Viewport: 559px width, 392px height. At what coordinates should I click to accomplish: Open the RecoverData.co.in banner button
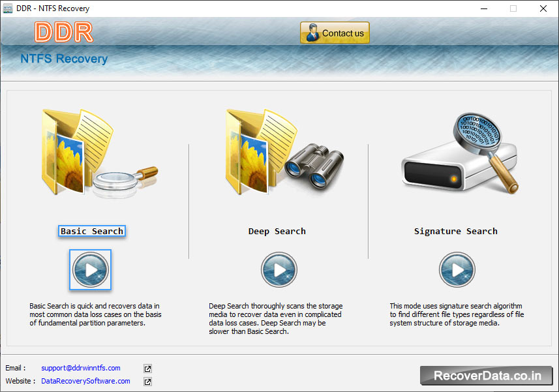pyautogui.click(x=487, y=376)
